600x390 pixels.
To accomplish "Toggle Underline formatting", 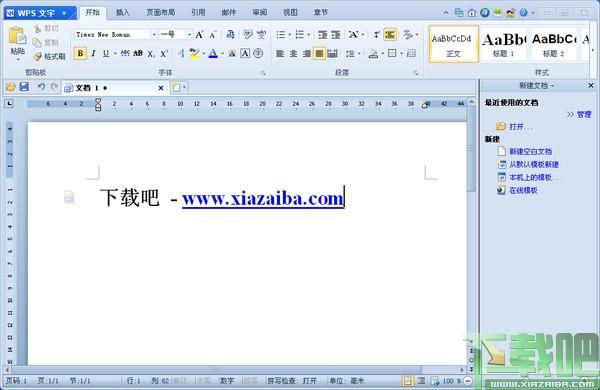I will 106,53.
